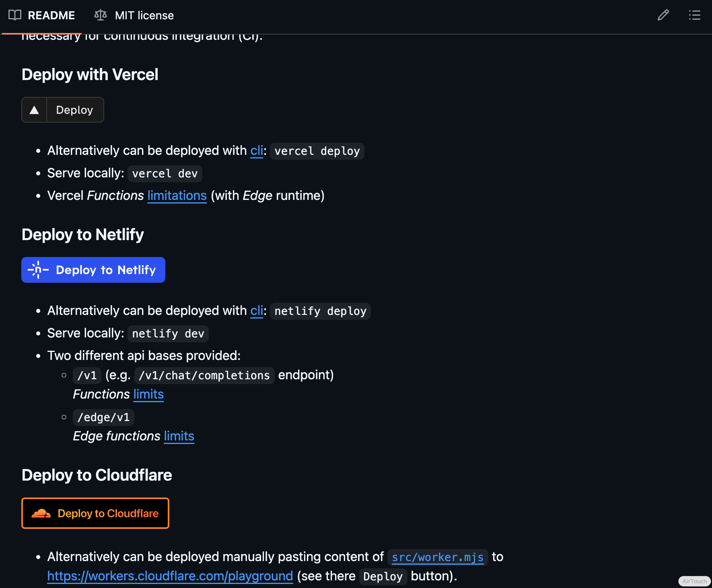Screen dimensions: 712x588
Task: Click the Vercel triangle logo
Action: pos(35,110)
